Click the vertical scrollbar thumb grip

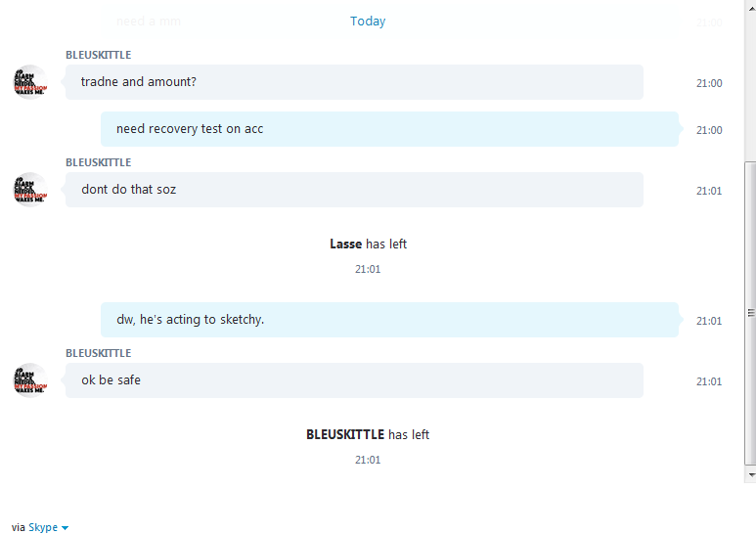[x=751, y=313]
